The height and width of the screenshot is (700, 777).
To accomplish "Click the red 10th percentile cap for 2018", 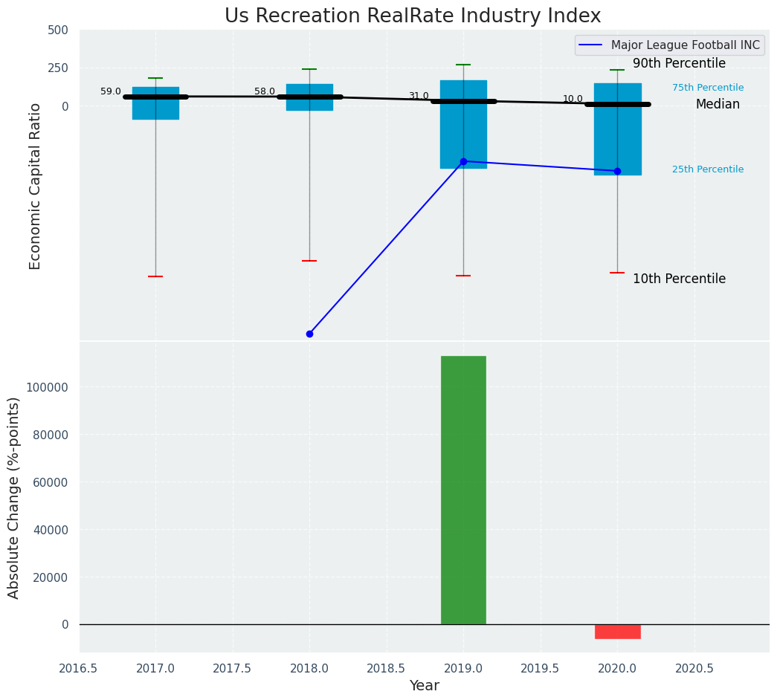I will click(x=309, y=261).
